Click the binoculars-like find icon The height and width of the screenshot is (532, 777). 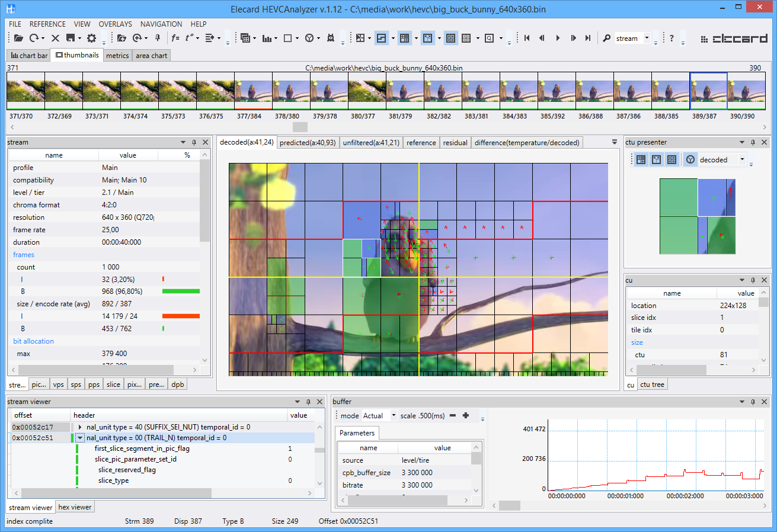[x=330, y=38]
